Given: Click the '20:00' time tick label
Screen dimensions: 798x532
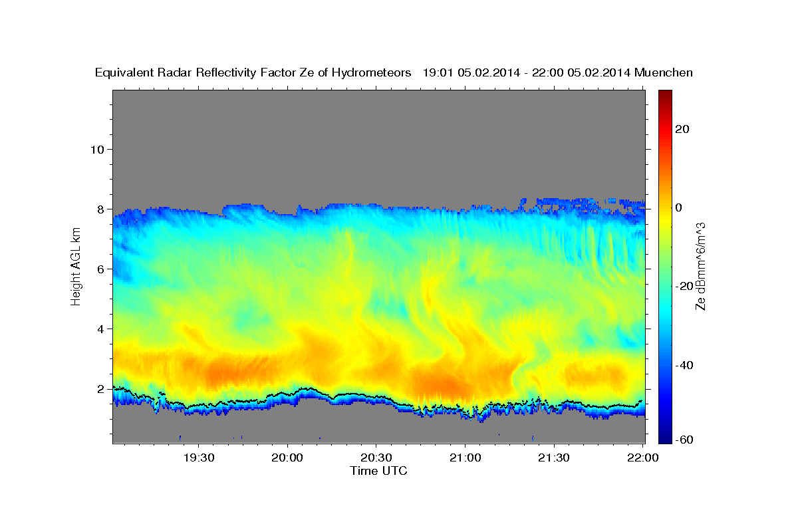Looking at the screenshot, I should coord(288,458).
